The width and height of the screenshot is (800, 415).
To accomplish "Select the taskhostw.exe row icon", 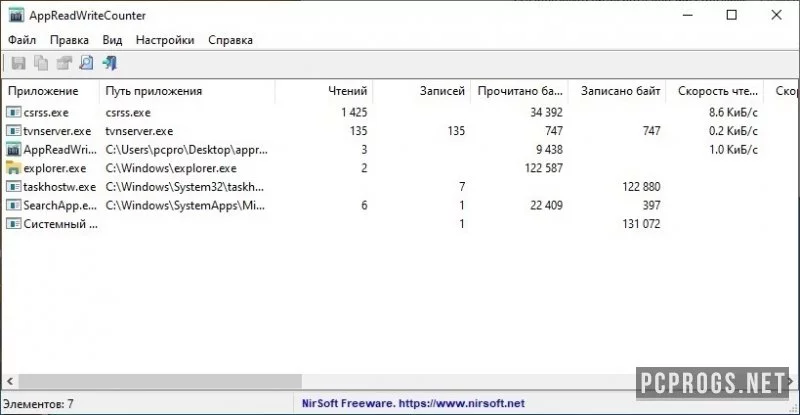I will (13, 186).
